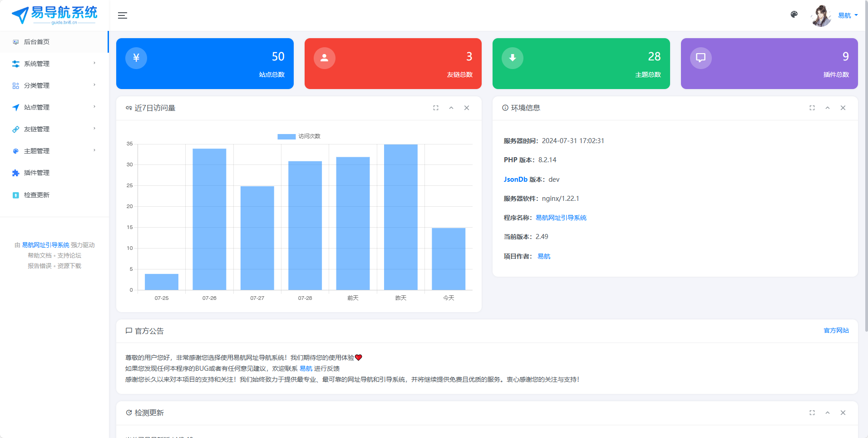
Task: Toggle the 访问次数 chart legend
Action: click(x=299, y=136)
